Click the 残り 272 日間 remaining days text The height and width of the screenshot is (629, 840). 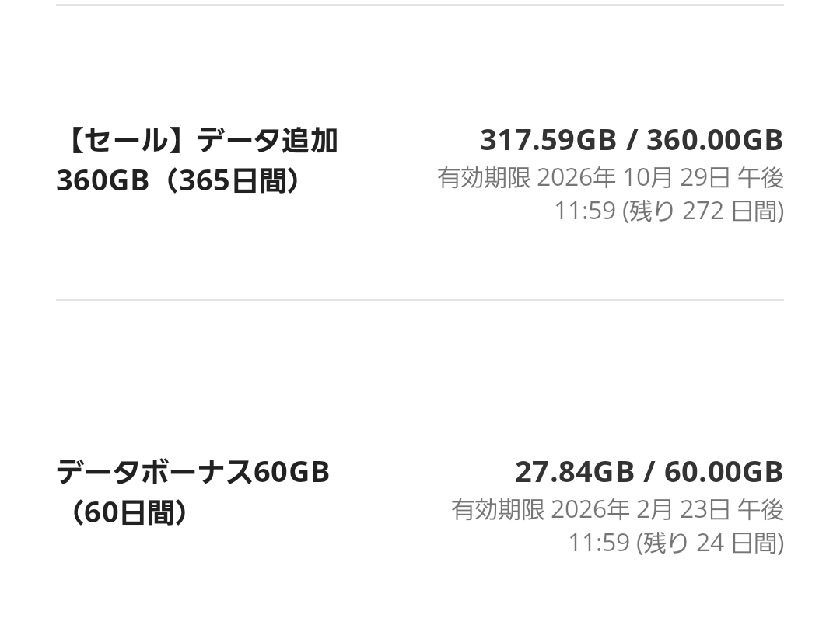coord(705,211)
